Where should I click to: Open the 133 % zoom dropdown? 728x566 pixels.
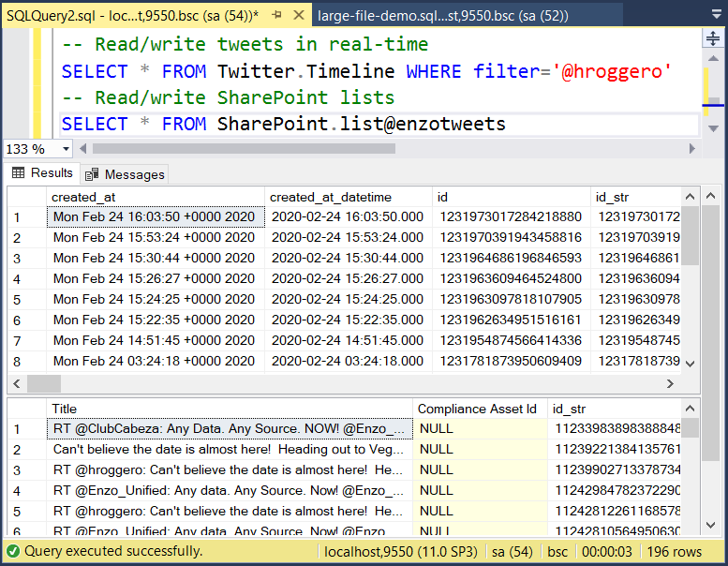(66, 149)
